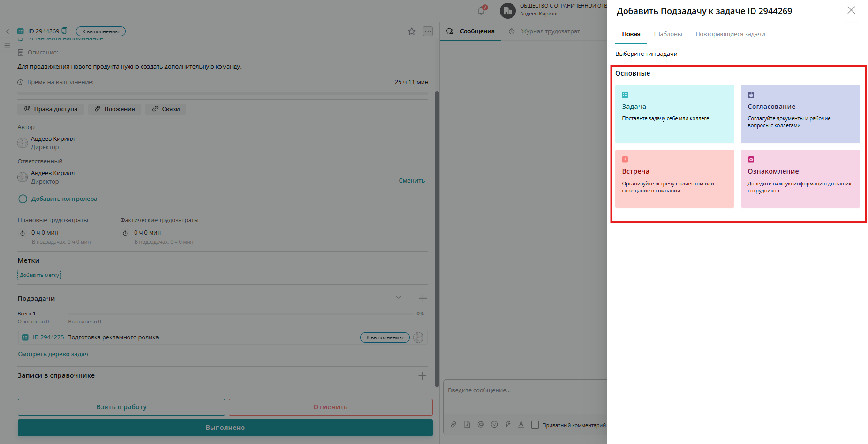Open the hamburger side menu
Viewport: 868px width, 444px height.
point(7,46)
